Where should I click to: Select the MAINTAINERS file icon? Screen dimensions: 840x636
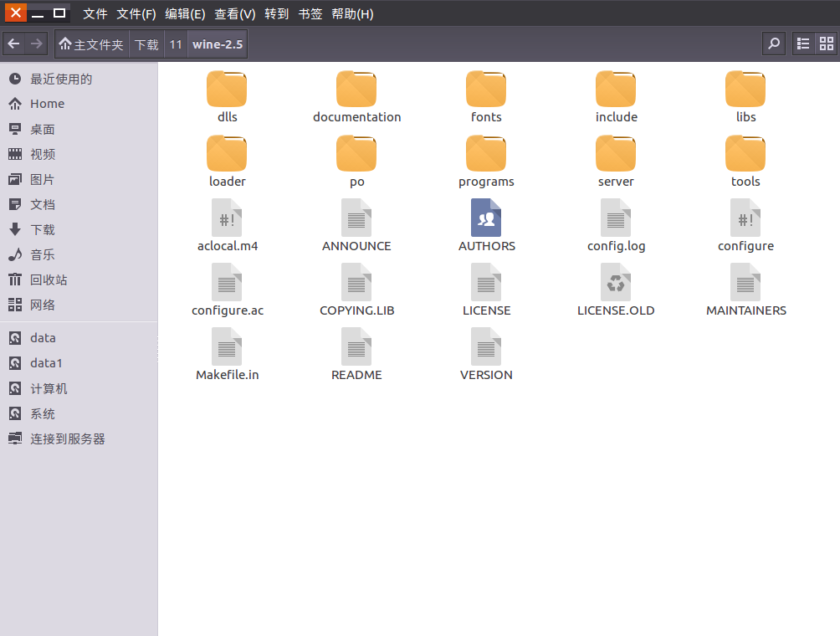coord(745,282)
